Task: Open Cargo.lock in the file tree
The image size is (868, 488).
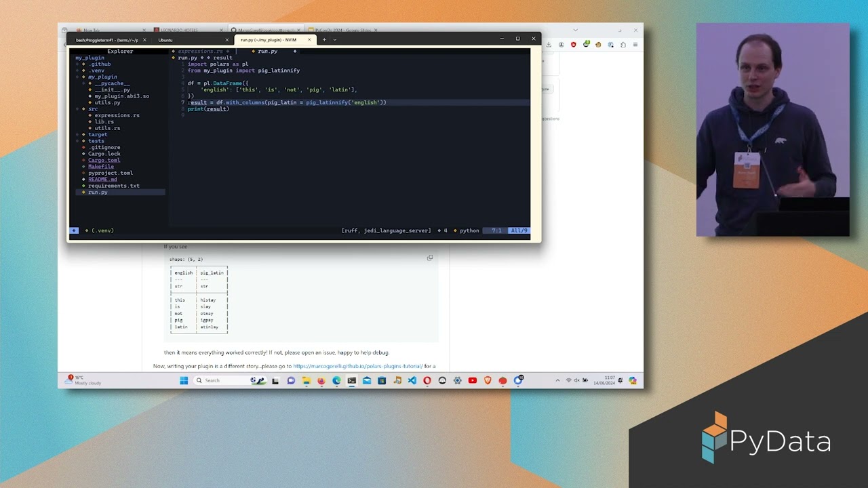Action: click(104, 154)
